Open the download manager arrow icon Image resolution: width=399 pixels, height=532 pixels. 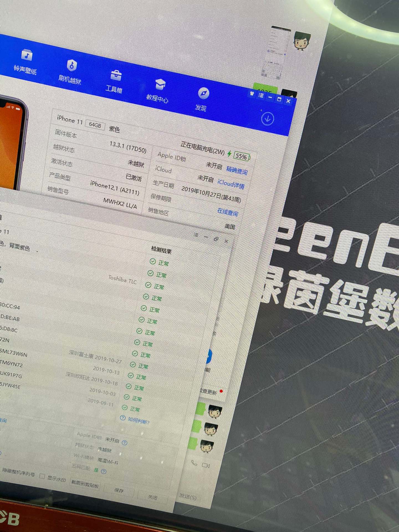click(x=267, y=119)
